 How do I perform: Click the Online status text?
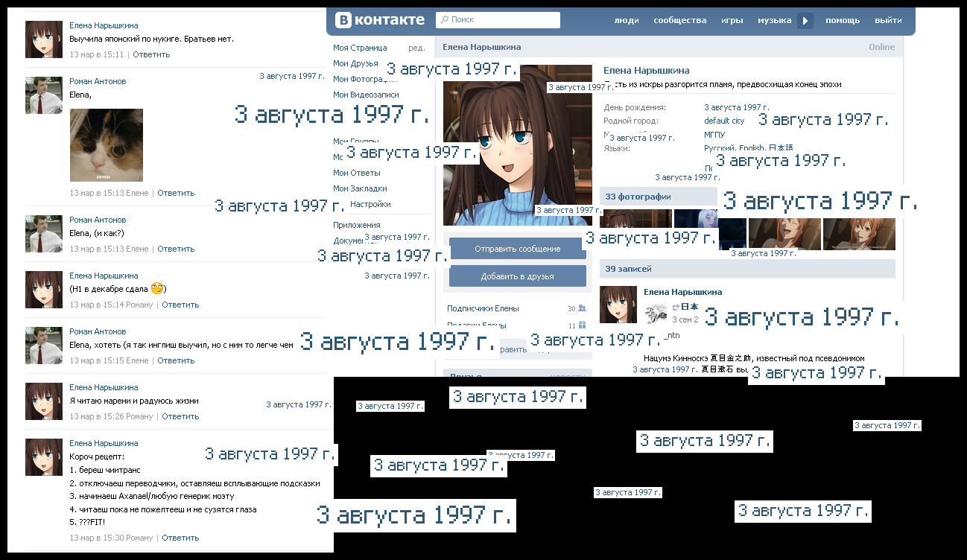tap(881, 47)
